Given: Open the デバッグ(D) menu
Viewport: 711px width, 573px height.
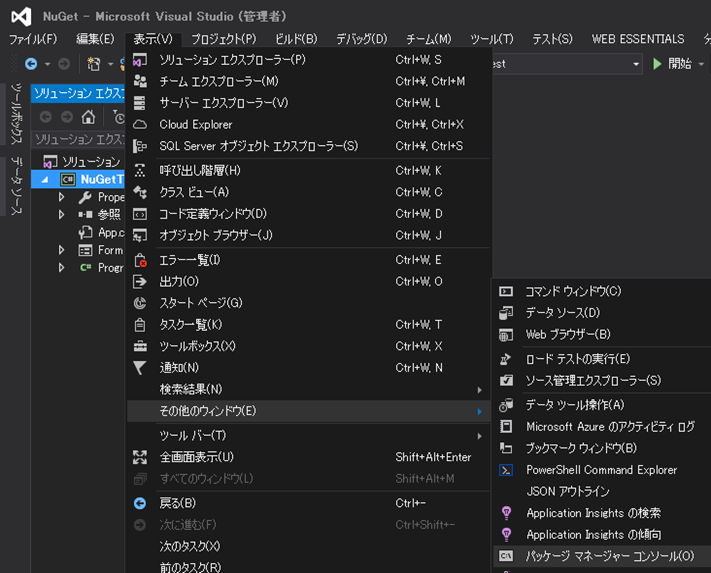Looking at the screenshot, I should (x=361, y=39).
